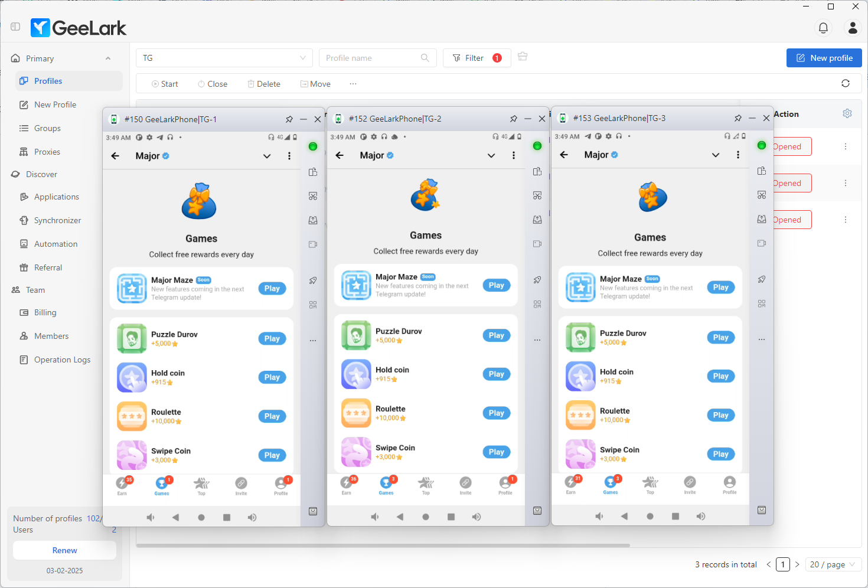The image size is (868, 588).
Task: Collapse the sidebar toggle icon next to the GeeLark logo
Action: [15, 27]
